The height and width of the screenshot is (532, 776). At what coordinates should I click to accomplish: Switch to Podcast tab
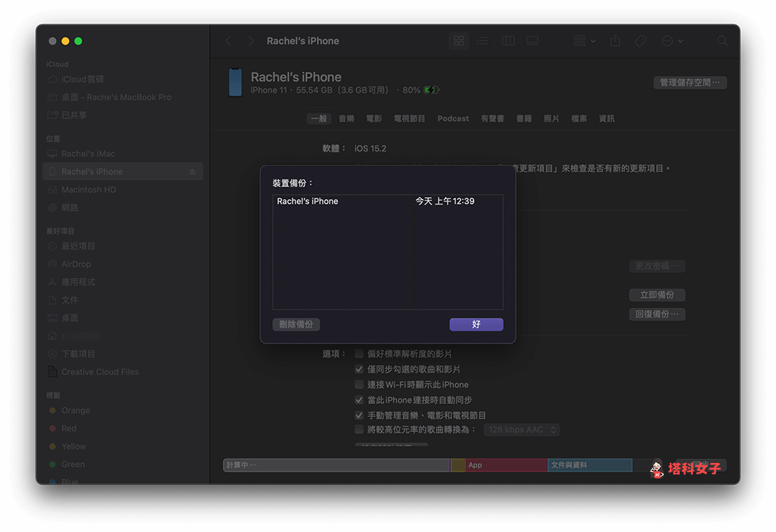453,119
